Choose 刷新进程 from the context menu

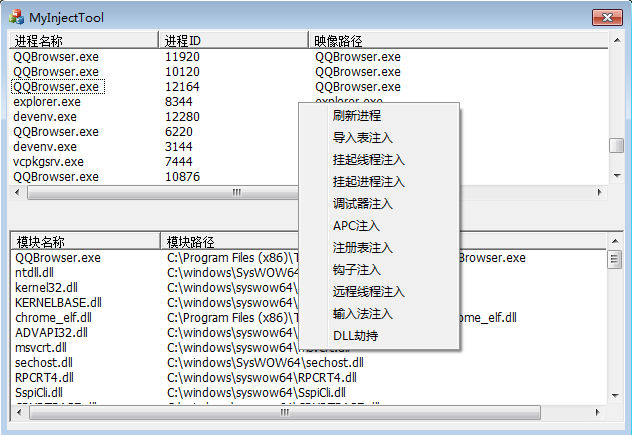click(357, 116)
